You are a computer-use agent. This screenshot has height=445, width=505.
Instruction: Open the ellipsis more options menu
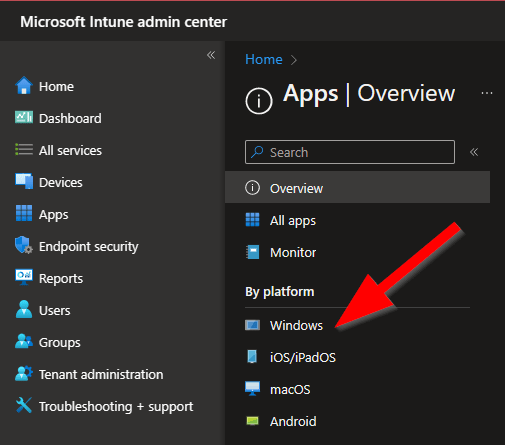[487, 93]
